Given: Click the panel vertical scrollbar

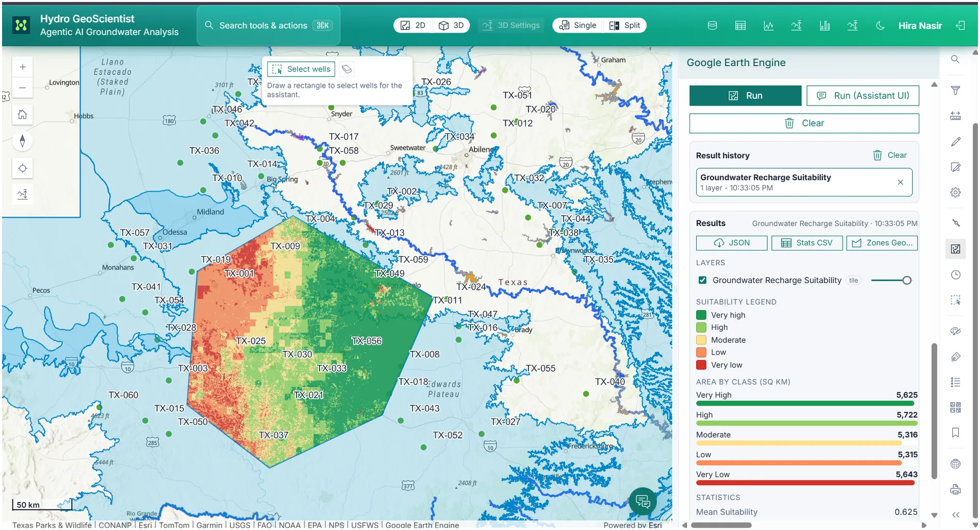Looking at the screenshot, I should (934, 411).
